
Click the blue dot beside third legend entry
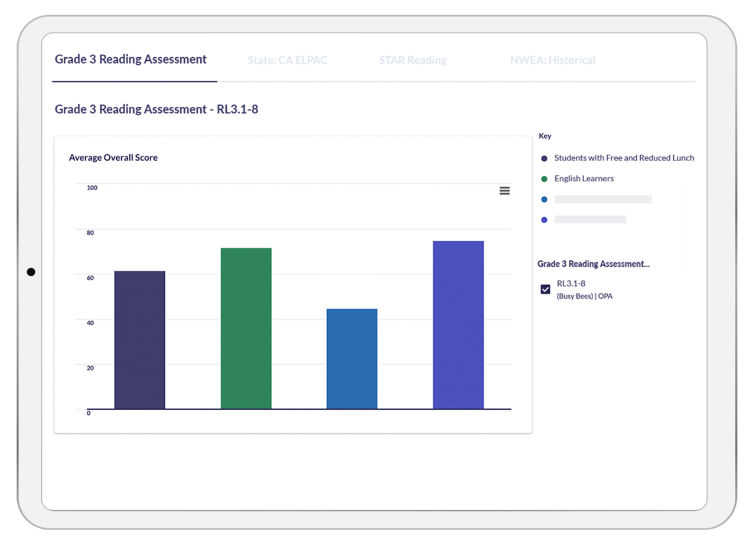coord(544,200)
